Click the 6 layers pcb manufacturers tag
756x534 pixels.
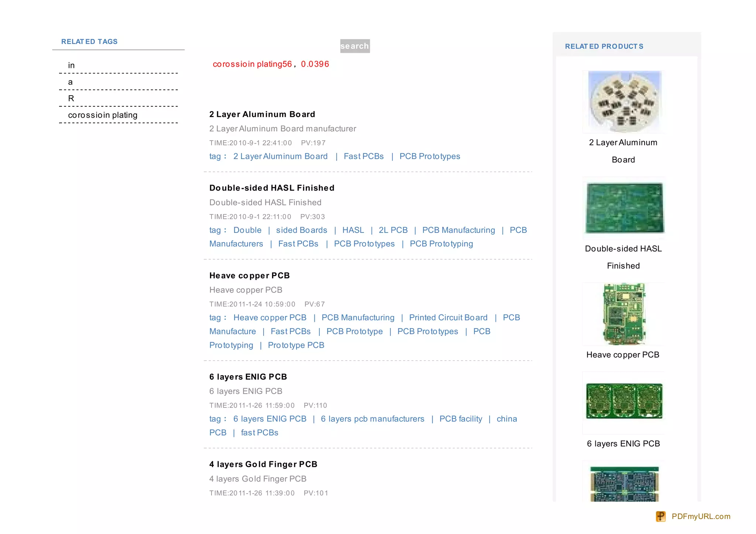372,419
